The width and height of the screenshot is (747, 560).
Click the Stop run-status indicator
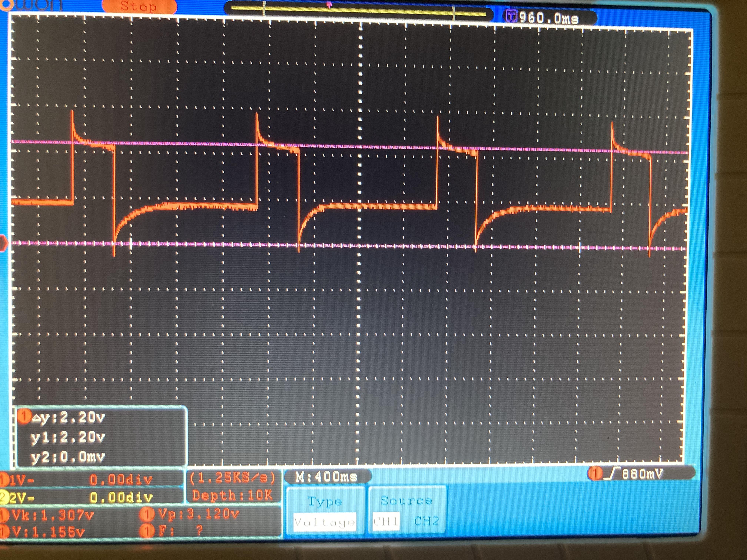coord(139,7)
